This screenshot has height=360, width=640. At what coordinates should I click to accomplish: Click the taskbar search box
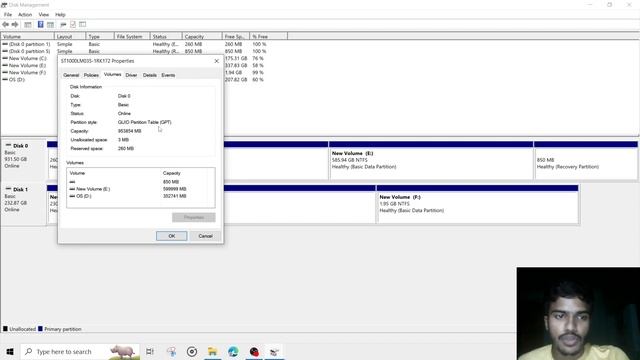coord(80,351)
